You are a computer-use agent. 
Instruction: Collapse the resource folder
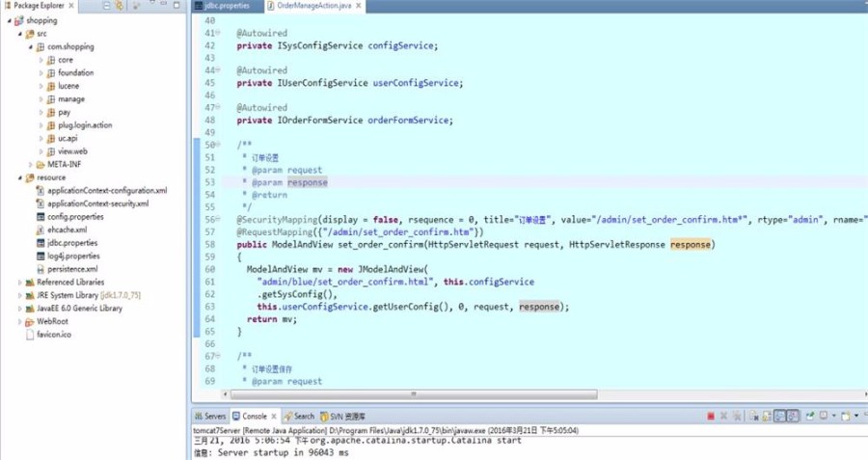tap(20, 177)
